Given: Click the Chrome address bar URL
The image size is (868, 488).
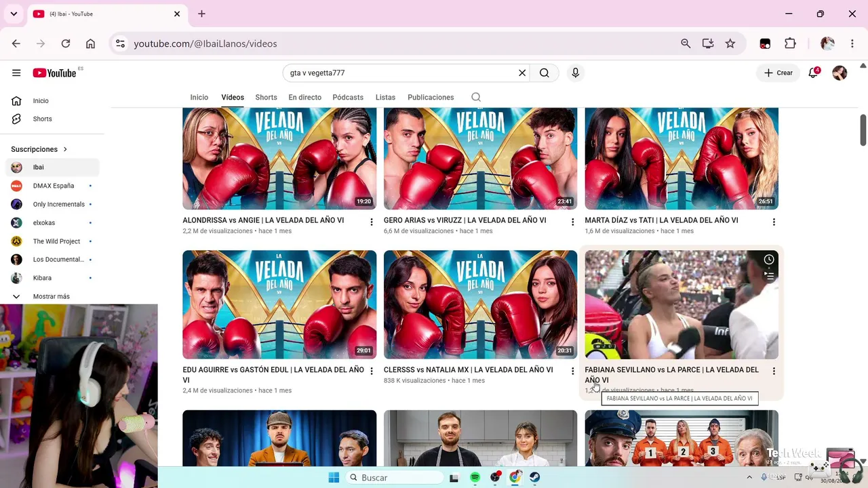Looking at the screenshot, I should [x=205, y=43].
